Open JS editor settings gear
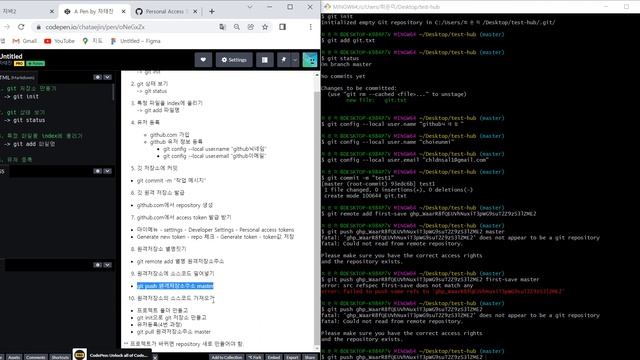This screenshot has height=360, width=640. point(98,265)
